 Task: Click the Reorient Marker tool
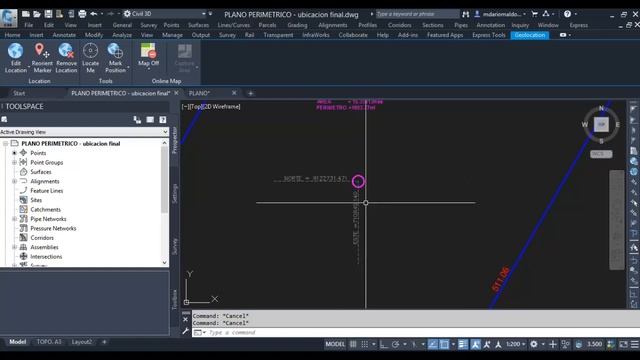pyautogui.click(x=42, y=58)
